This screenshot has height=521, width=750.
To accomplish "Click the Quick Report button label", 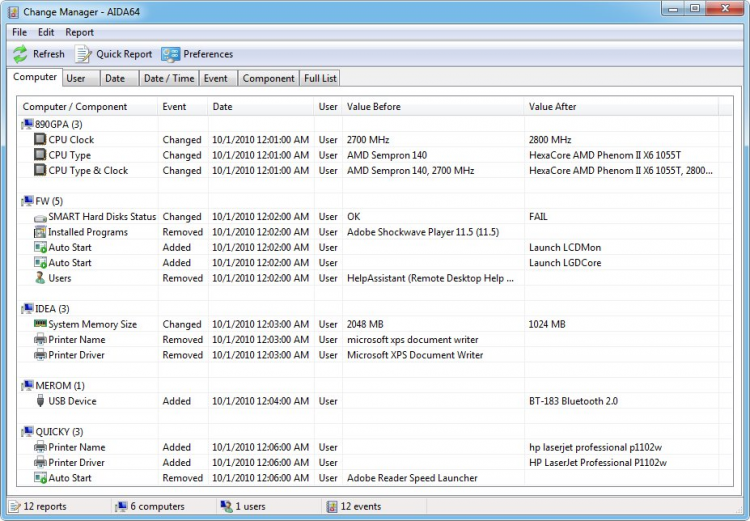I will 124,54.
